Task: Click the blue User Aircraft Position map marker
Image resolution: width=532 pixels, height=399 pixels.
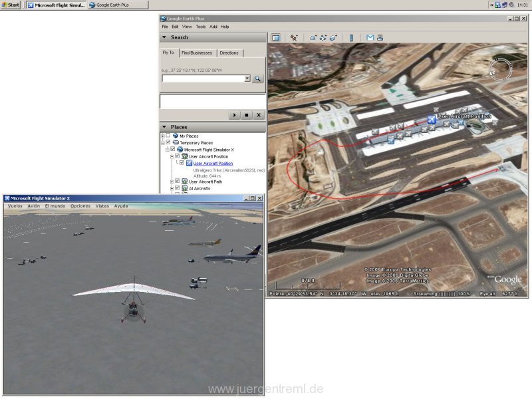Action: point(431,119)
